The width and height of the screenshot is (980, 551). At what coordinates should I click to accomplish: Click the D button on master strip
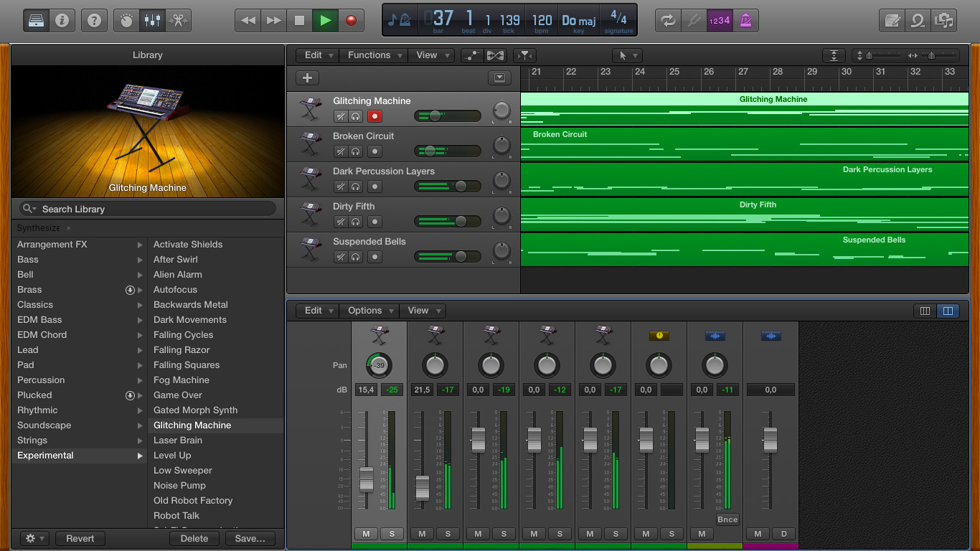(x=784, y=534)
